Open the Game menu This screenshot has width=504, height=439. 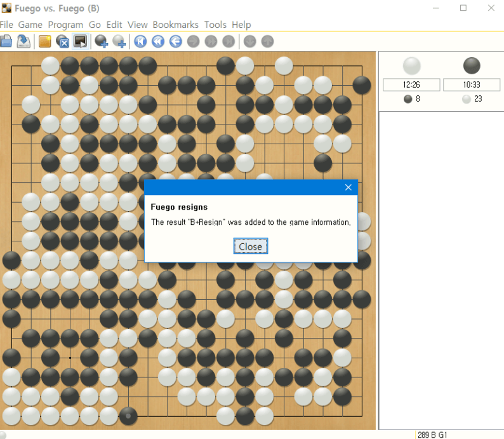pyautogui.click(x=30, y=25)
